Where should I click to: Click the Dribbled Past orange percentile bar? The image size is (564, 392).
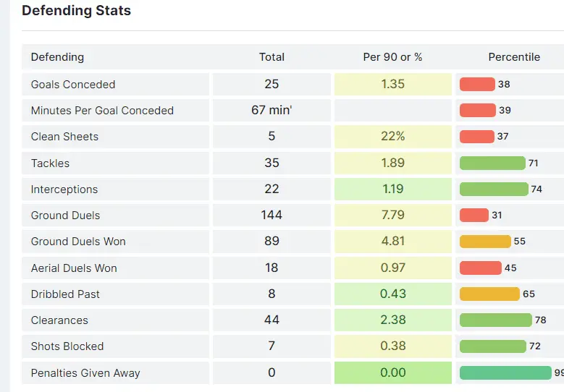click(x=489, y=294)
